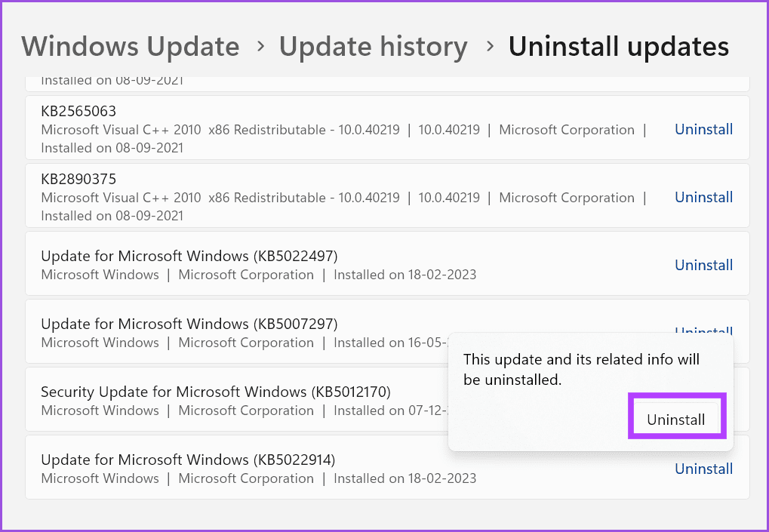Click partially hidden Uninstall link for KB5007297
This screenshot has width=769, height=532.
click(703, 330)
